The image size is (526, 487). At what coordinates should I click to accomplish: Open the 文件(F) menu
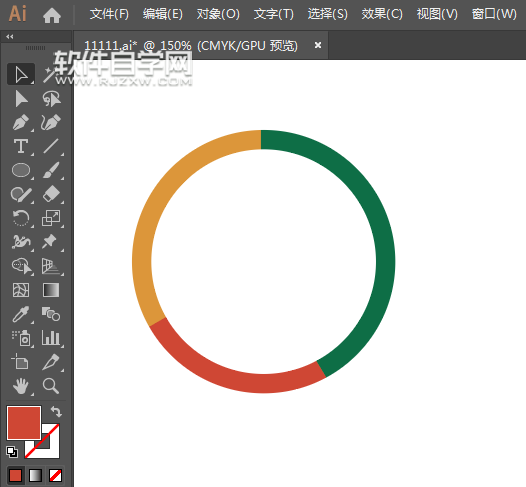click(x=109, y=14)
